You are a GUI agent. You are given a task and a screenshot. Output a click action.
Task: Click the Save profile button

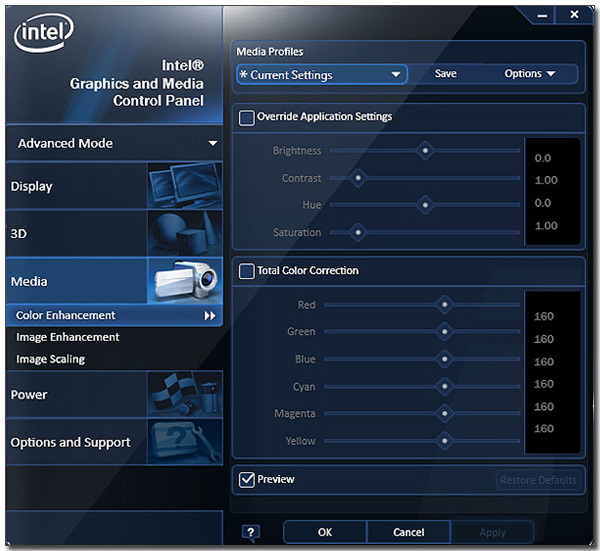click(x=446, y=73)
